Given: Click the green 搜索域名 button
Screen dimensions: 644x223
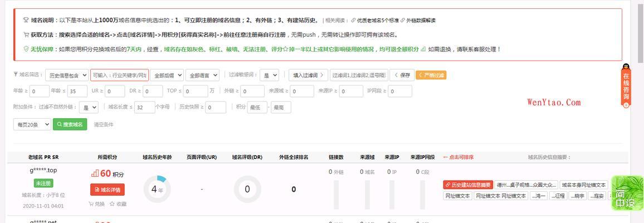Looking at the screenshot, I should coord(70,124).
